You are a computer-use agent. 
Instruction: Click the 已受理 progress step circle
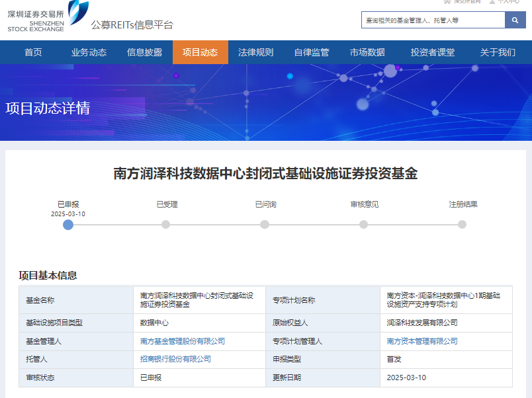pos(166,225)
